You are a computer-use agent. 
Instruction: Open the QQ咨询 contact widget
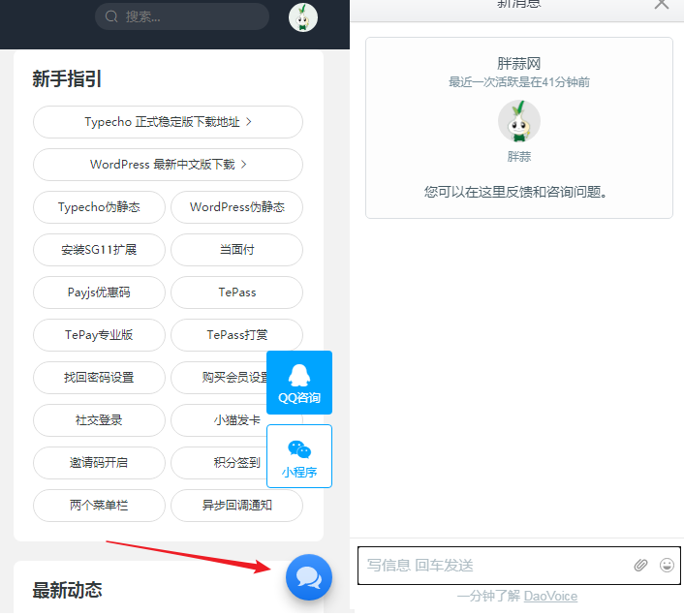coord(298,384)
